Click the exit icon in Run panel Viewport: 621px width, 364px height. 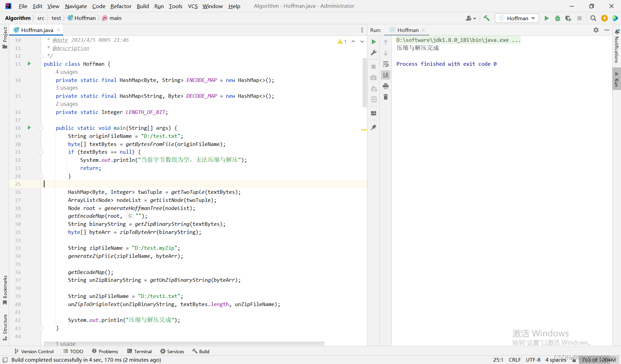click(x=374, y=100)
